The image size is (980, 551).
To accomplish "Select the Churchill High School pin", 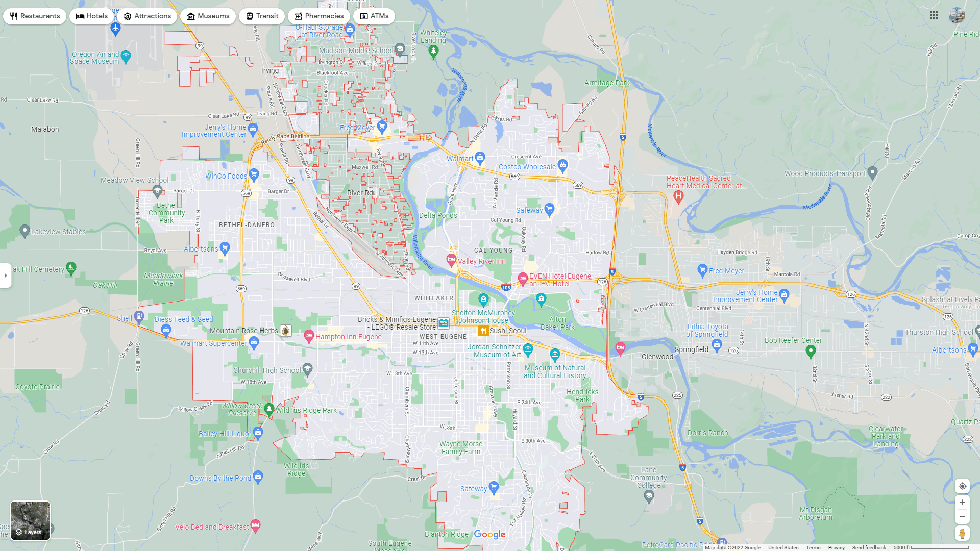I will coord(307,368).
